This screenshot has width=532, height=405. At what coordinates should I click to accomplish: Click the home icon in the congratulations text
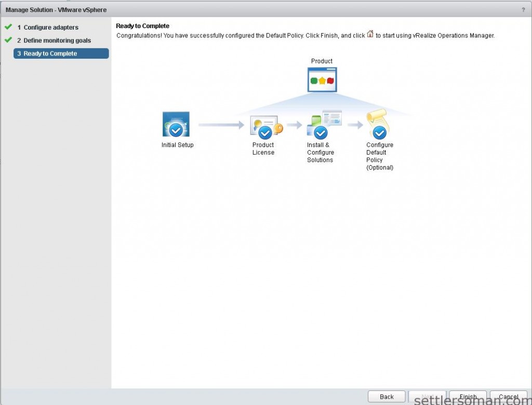click(370, 34)
